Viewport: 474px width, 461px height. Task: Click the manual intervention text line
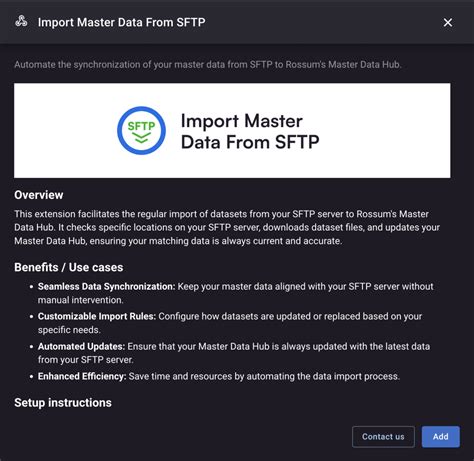point(80,300)
